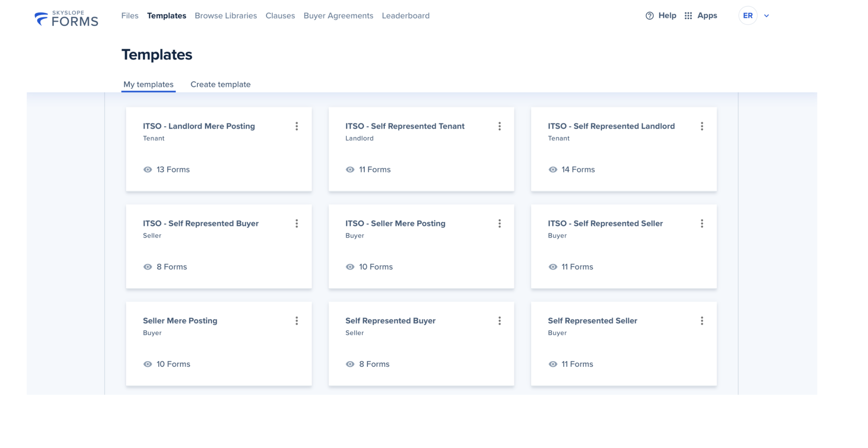
Task: Switch to the Create template tab
Action: click(x=221, y=84)
